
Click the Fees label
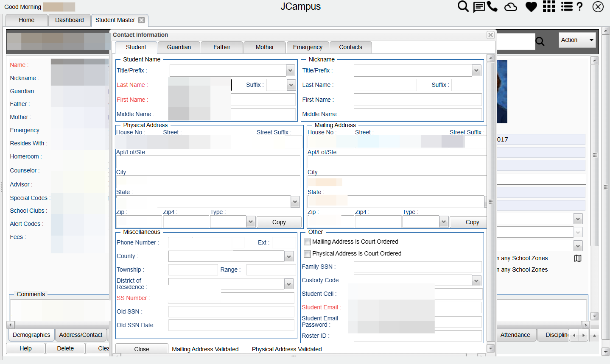(x=18, y=237)
